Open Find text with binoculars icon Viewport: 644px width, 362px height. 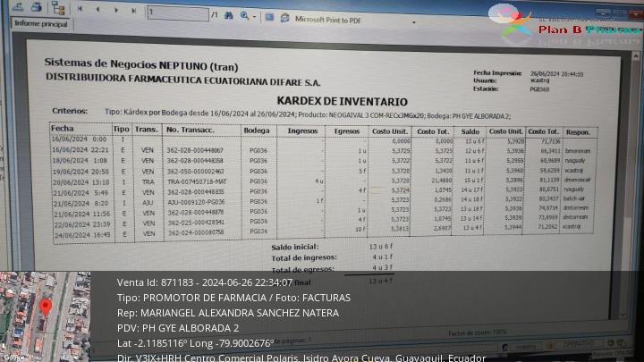pyautogui.click(x=229, y=15)
